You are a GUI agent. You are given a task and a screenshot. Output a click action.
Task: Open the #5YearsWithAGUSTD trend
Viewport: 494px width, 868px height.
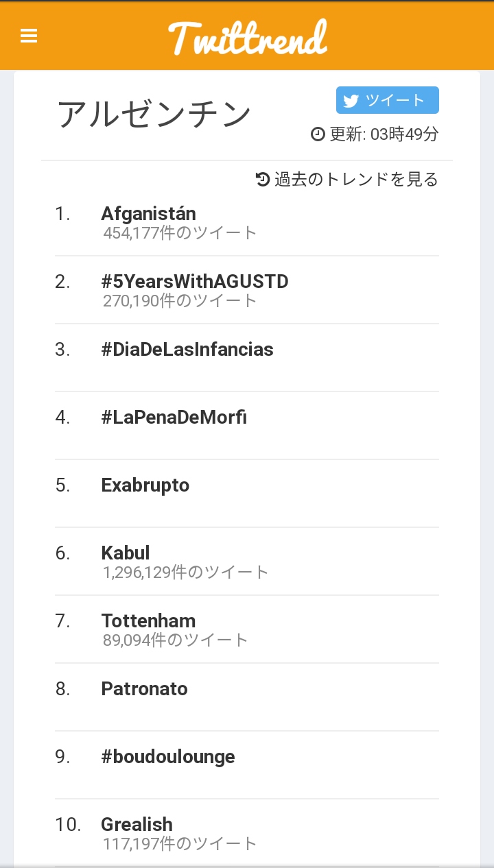pyautogui.click(x=195, y=281)
